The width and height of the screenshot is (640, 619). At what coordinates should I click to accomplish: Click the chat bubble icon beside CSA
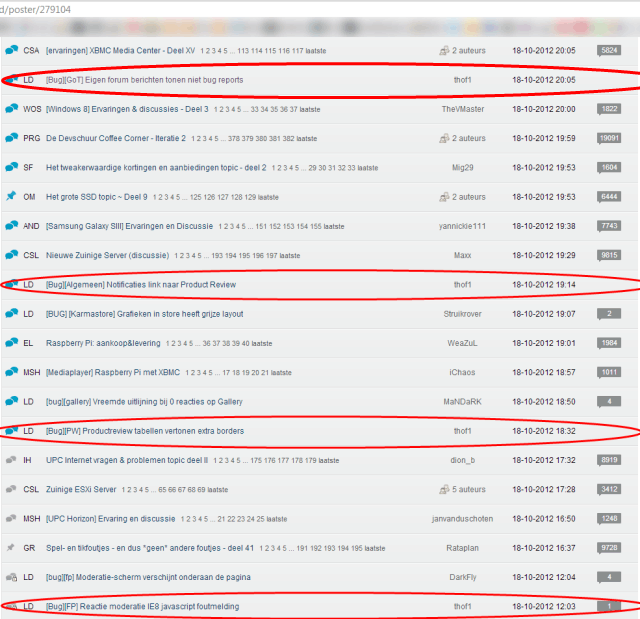[11, 50]
